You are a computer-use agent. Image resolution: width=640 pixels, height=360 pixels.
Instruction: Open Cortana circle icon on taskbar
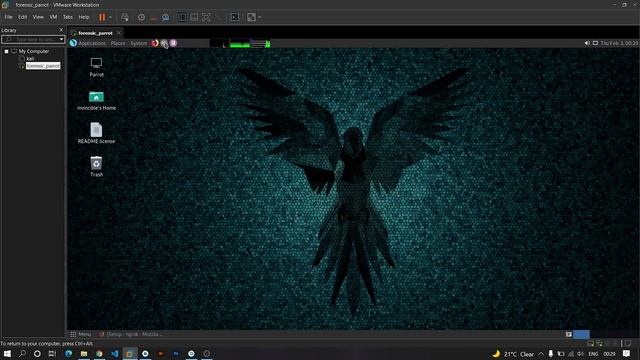[37, 353]
